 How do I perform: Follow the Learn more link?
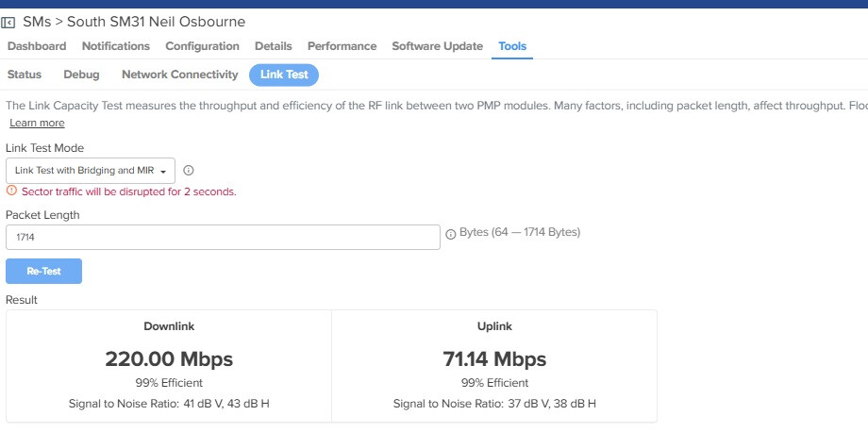coord(37,123)
